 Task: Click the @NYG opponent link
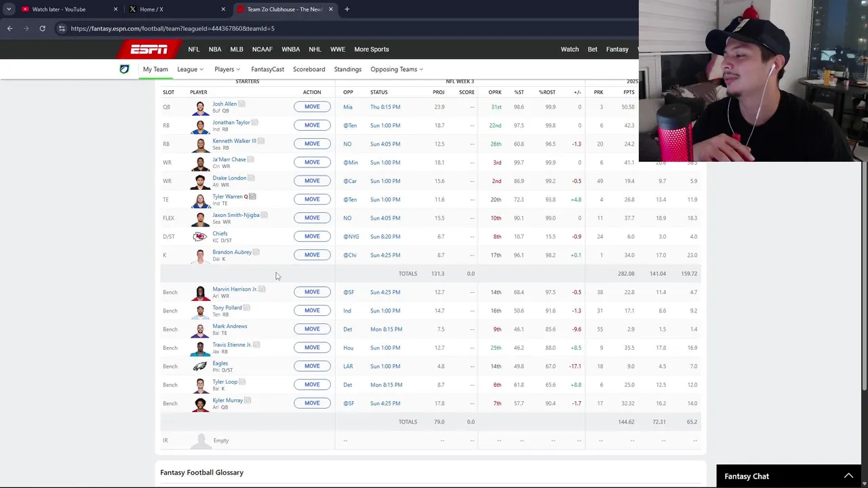tap(351, 237)
